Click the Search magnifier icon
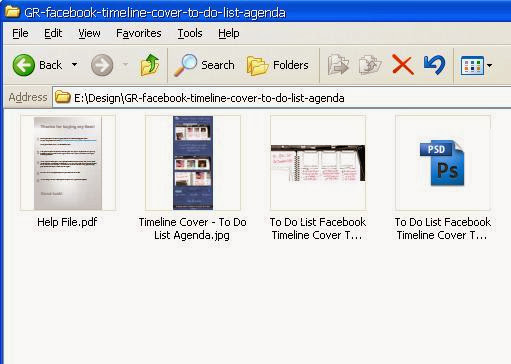The height and width of the screenshot is (364, 511). click(186, 65)
